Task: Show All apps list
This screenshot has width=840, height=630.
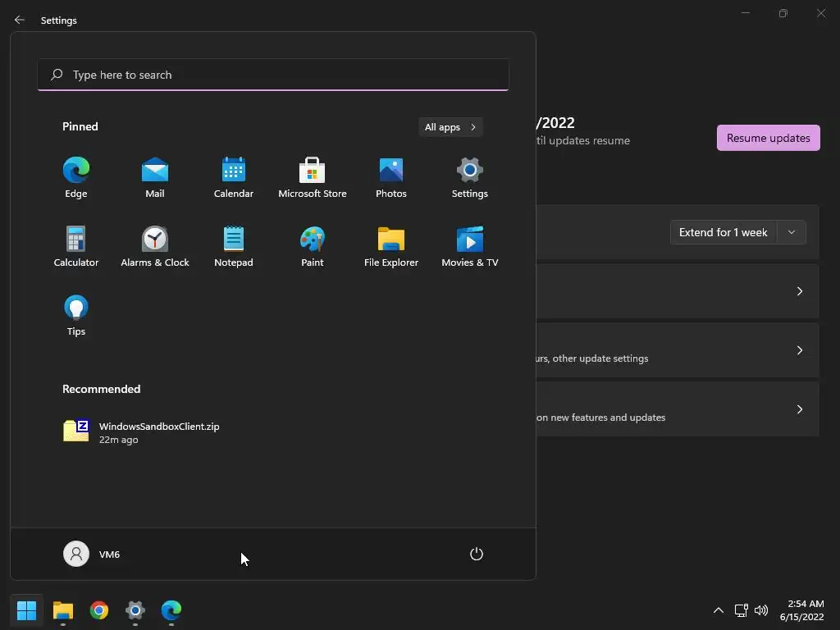Action: coord(450,127)
